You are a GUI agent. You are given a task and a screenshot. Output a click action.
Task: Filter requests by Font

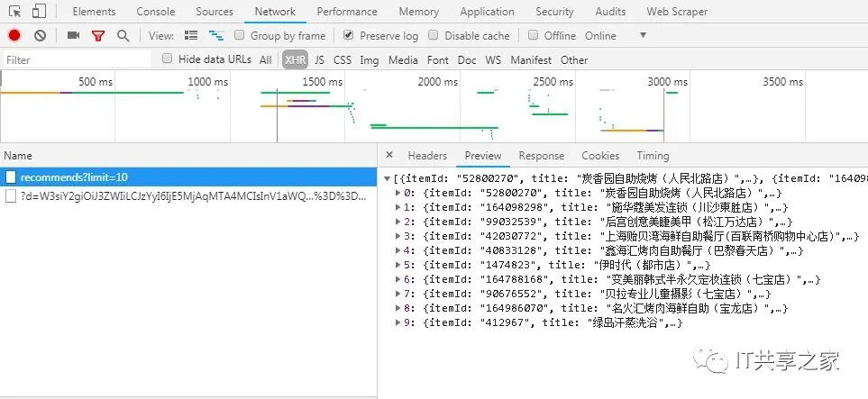tap(438, 59)
